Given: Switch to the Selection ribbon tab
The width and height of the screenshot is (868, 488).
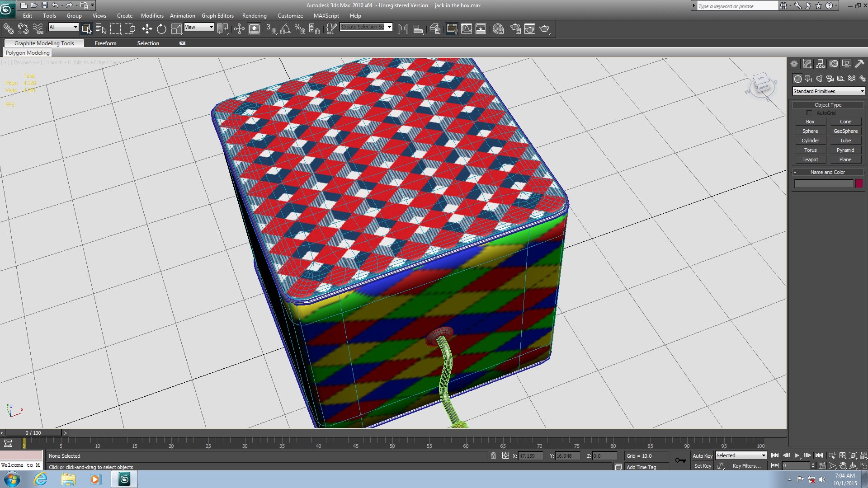Looking at the screenshot, I should pos(148,43).
